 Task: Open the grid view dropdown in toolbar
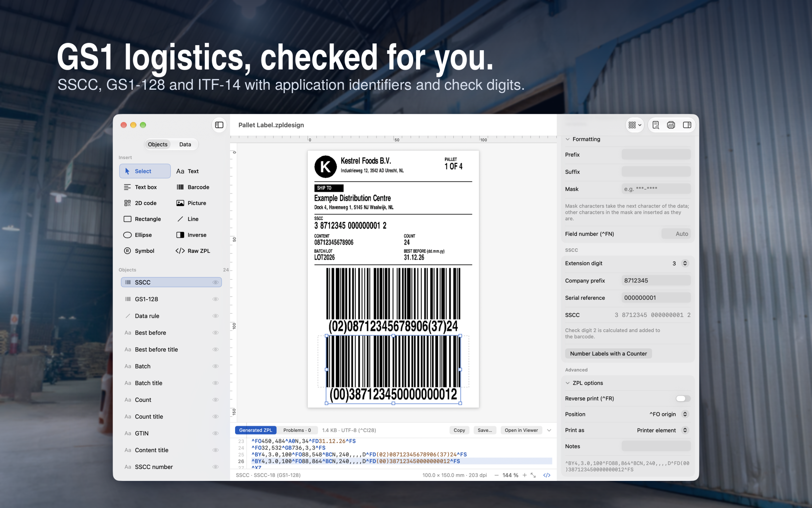click(635, 125)
